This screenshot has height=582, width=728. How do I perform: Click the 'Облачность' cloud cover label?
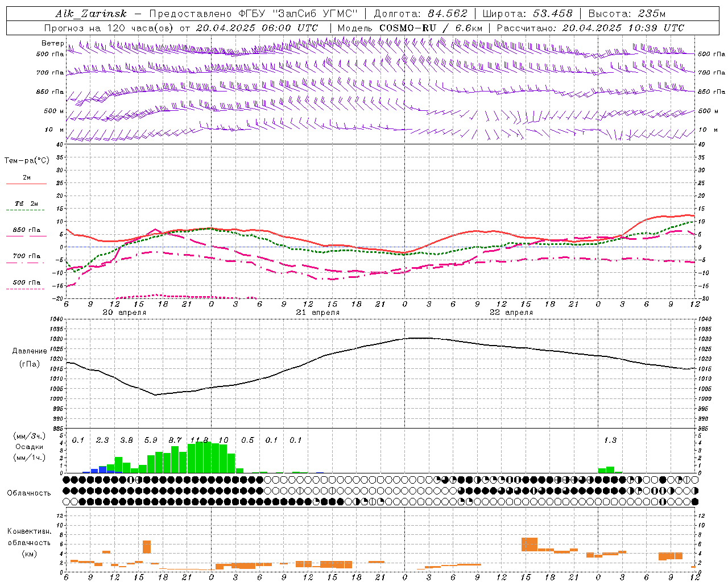click(29, 493)
